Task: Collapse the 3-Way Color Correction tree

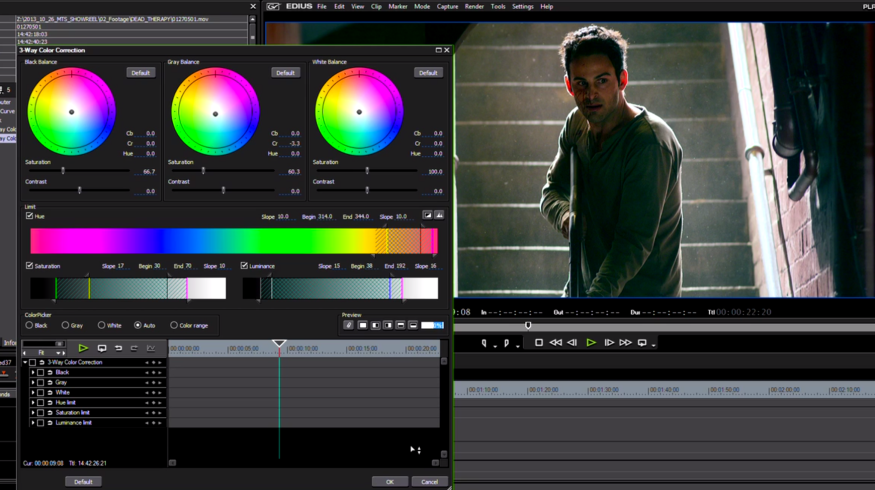Action: [x=25, y=362]
